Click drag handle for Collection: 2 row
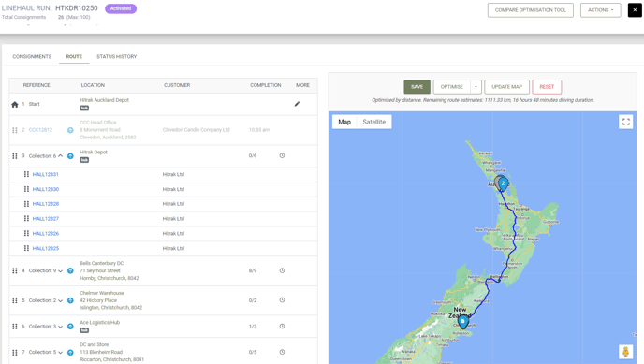The width and height of the screenshot is (644, 364). coord(15,300)
